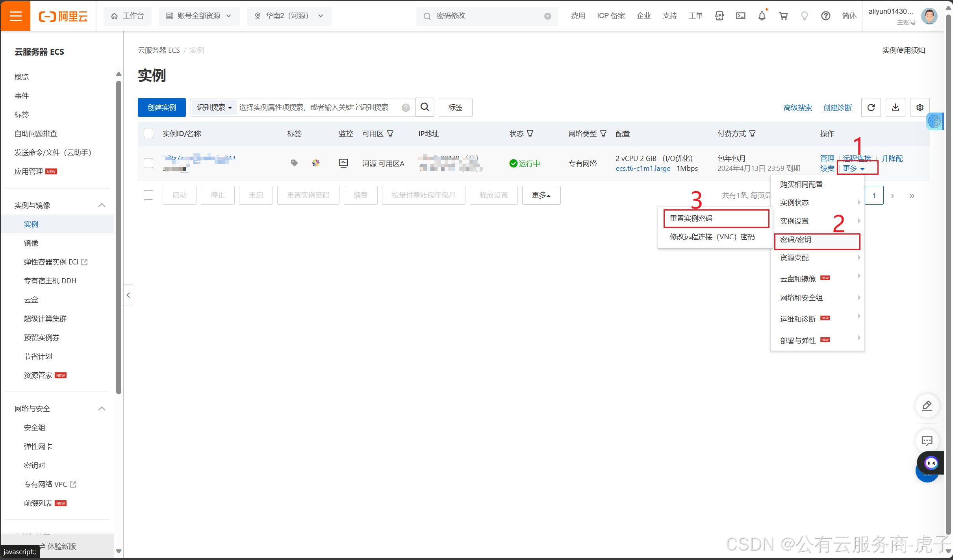This screenshot has height=560, width=953.
Task: Clear the top search box text
Action: [547, 16]
